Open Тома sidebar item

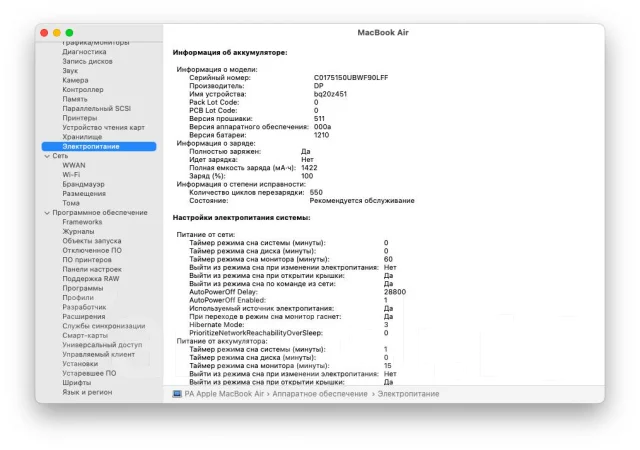(71, 203)
